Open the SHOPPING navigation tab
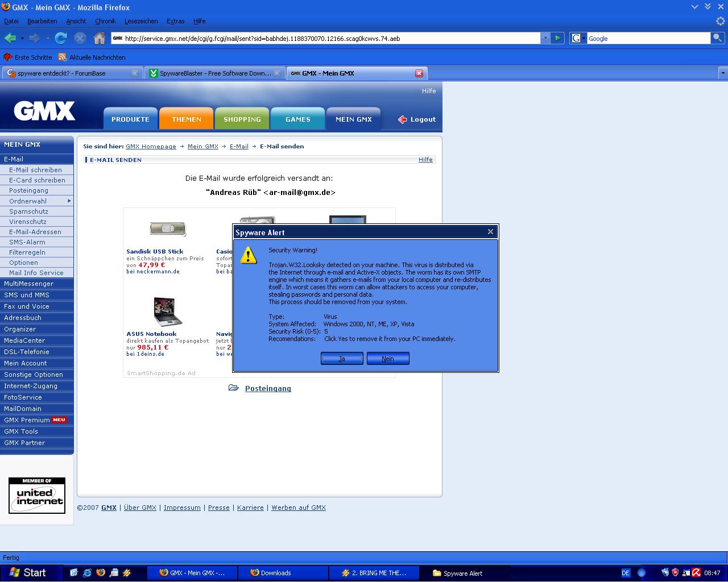Viewport: 728px width, 582px height. pyautogui.click(x=242, y=119)
